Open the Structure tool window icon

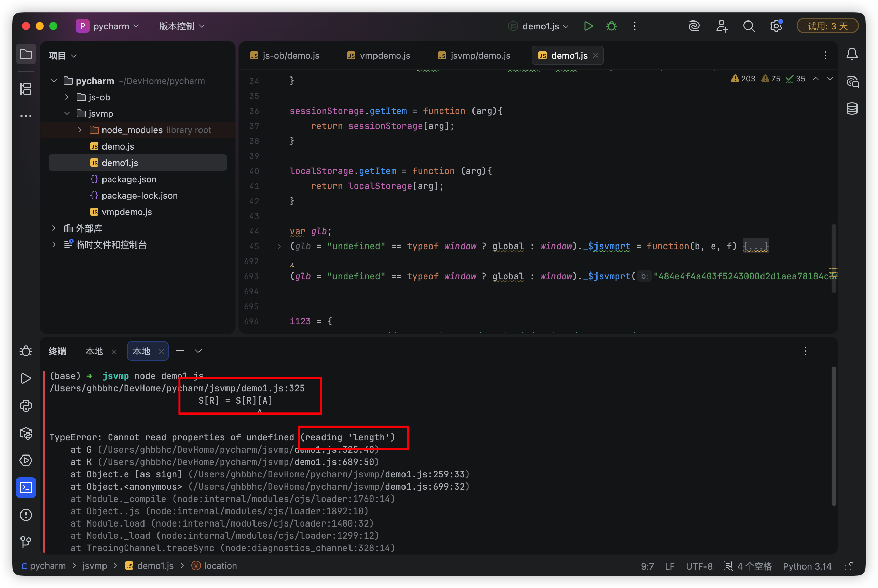coord(26,89)
